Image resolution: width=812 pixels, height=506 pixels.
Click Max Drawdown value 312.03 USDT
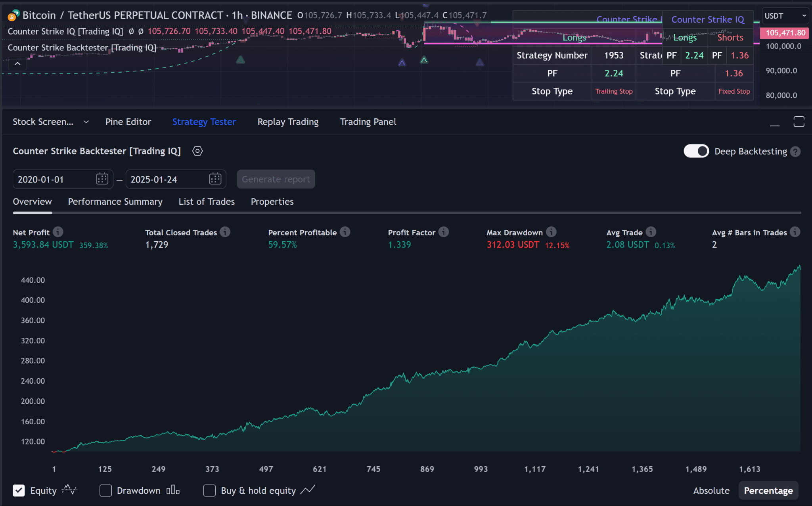point(513,245)
